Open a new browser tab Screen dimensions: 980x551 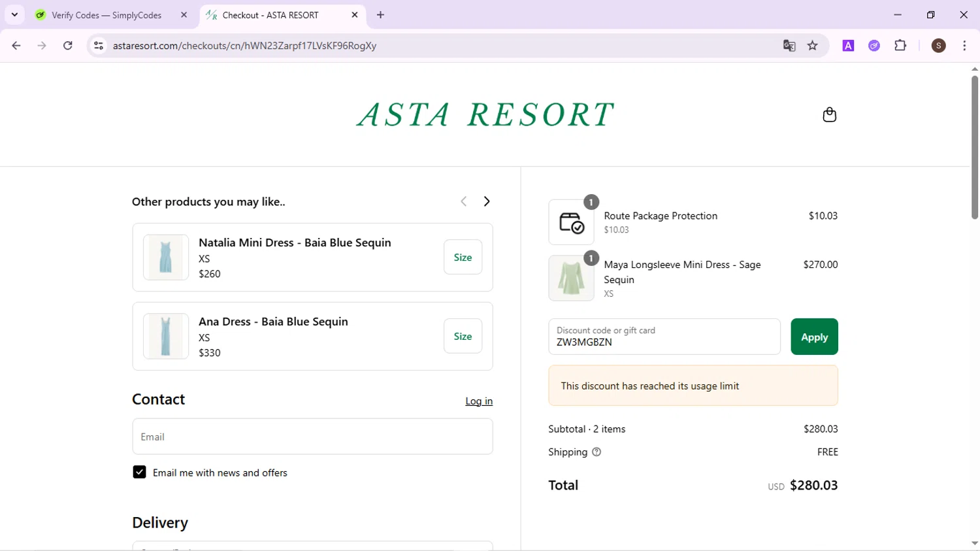click(381, 15)
